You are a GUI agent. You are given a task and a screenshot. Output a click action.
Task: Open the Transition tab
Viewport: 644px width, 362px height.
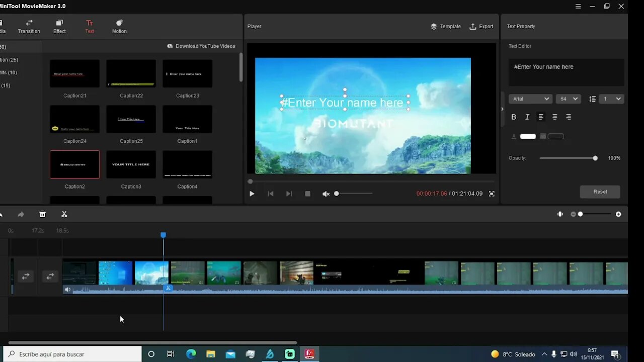click(29, 26)
